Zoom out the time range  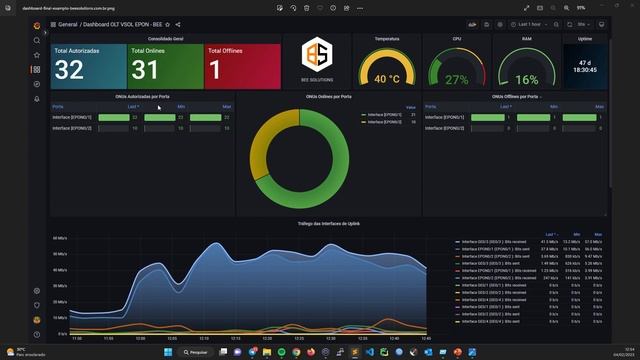[x=556, y=24]
